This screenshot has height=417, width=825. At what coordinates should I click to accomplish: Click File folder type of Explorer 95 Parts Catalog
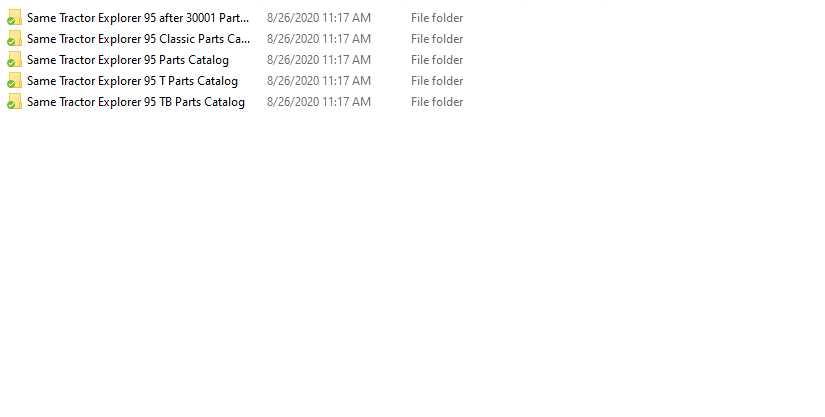coord(437,60)
